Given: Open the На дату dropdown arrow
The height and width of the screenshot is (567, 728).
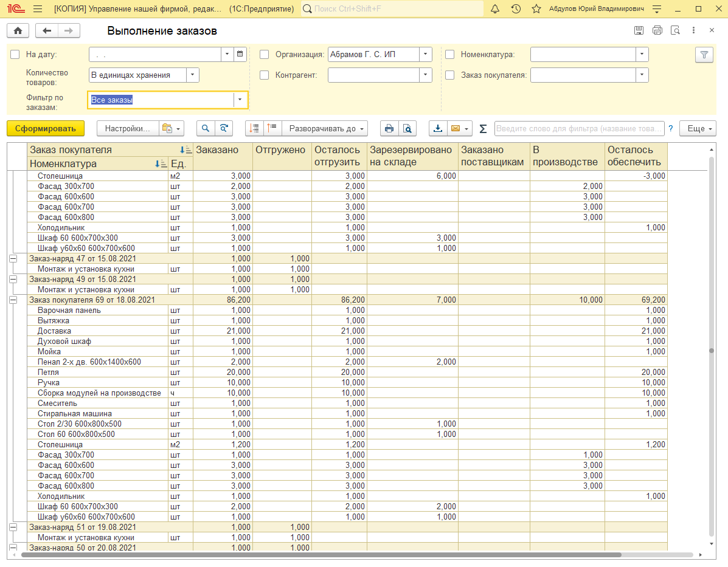Looking at the screenshot, I should click(x=227, y=54).
